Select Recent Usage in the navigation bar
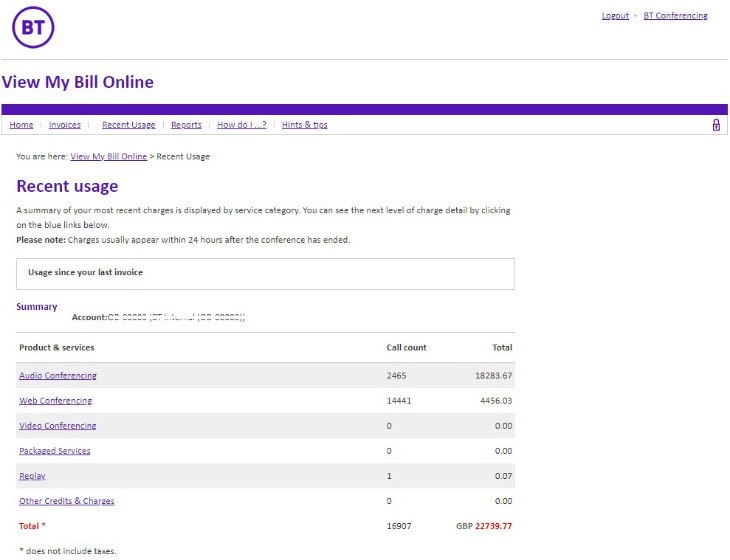This screenshot has width=730, height=560. (128, 125)
